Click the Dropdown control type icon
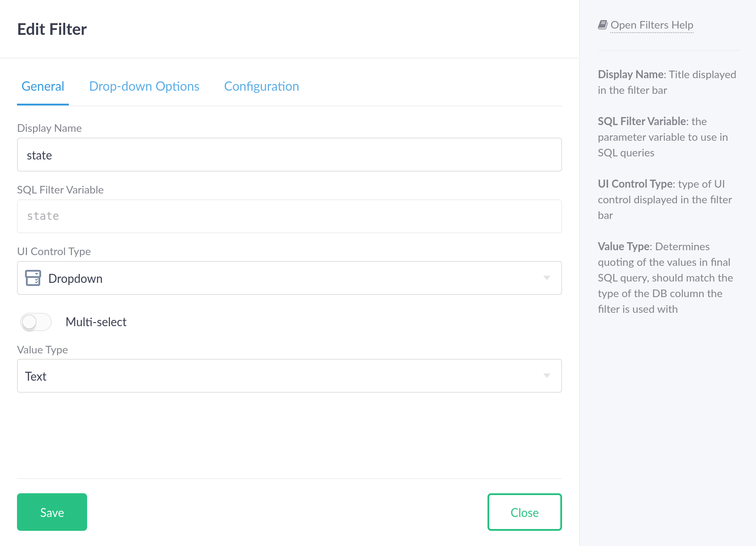 (x=33, y=278)
